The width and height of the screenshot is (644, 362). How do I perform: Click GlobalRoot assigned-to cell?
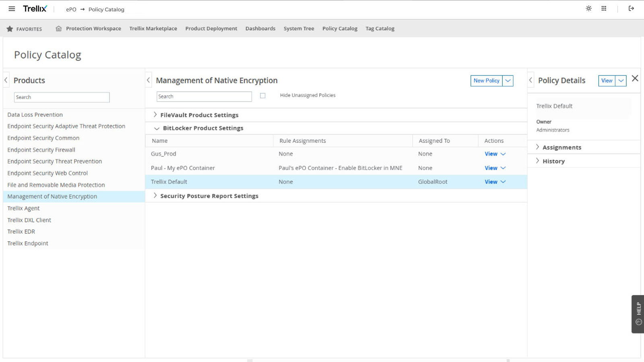433,182
